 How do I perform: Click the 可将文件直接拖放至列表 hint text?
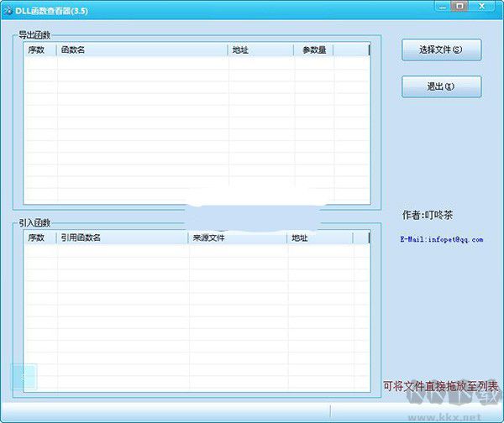(x=441, y=386)
